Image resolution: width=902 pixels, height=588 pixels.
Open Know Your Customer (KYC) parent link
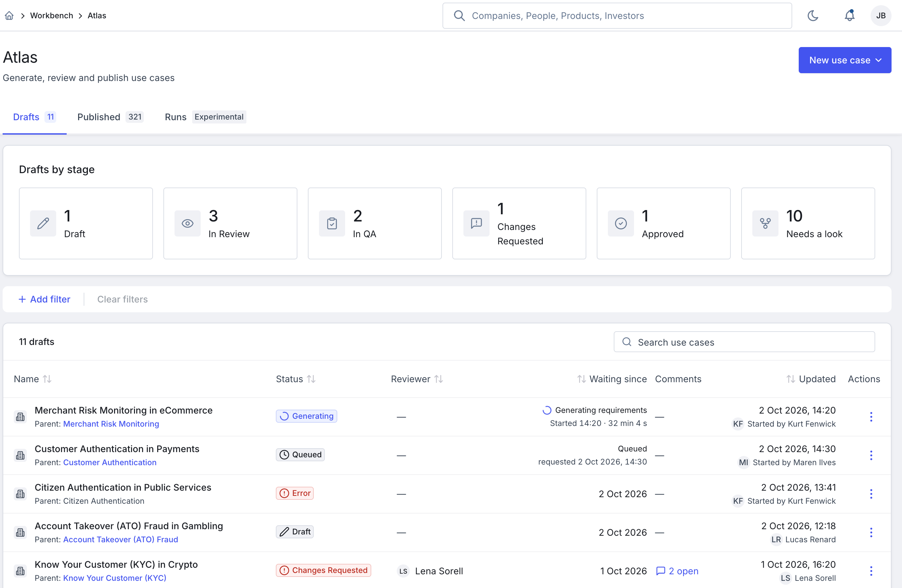[x=114, y=578]
